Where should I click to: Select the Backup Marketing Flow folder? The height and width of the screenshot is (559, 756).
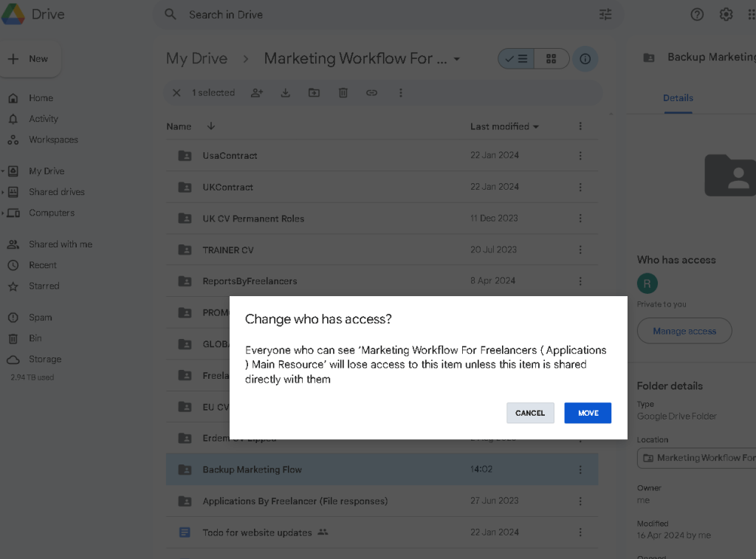click(382, 470)
